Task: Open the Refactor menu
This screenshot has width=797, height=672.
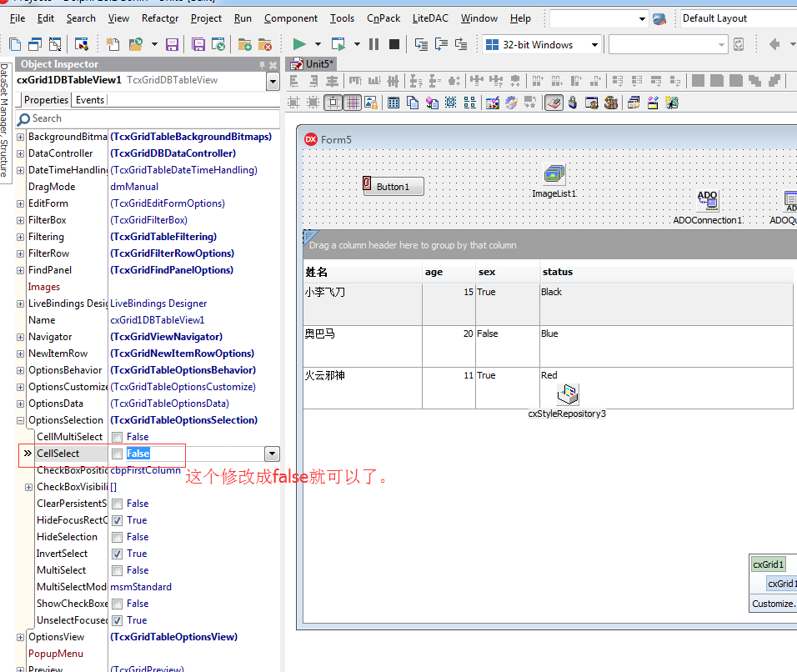Action: (x=160, y=18)
